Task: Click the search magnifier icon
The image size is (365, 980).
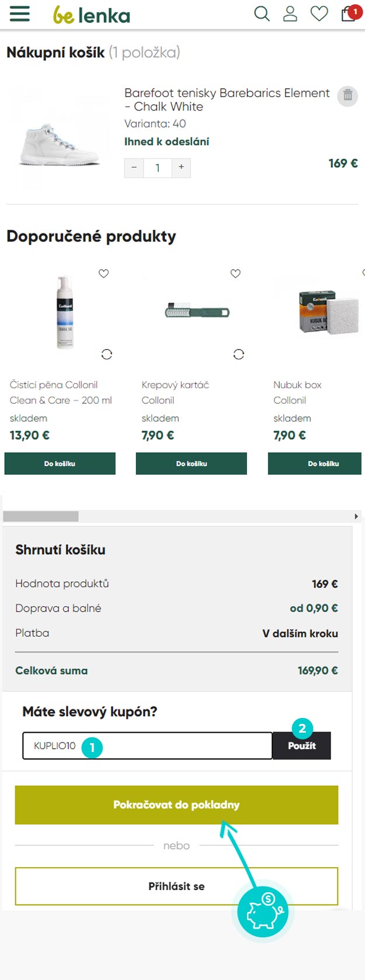Action: click(x=262, y=14)
